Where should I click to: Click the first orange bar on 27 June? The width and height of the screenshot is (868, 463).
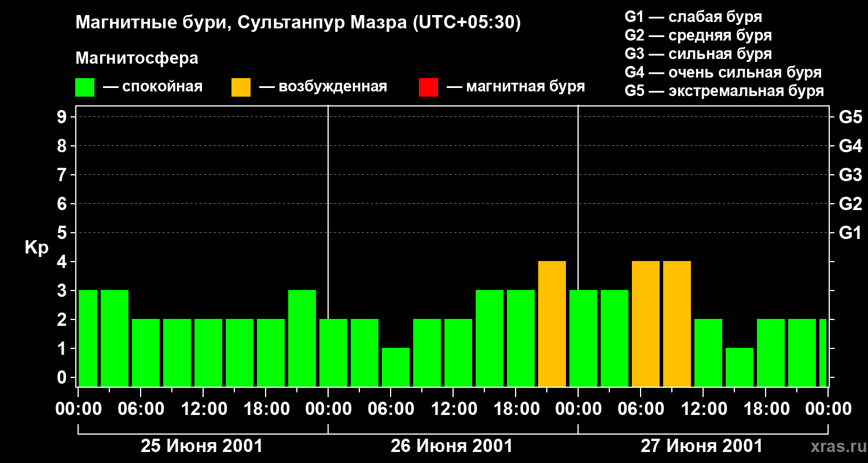coord(646,324)
